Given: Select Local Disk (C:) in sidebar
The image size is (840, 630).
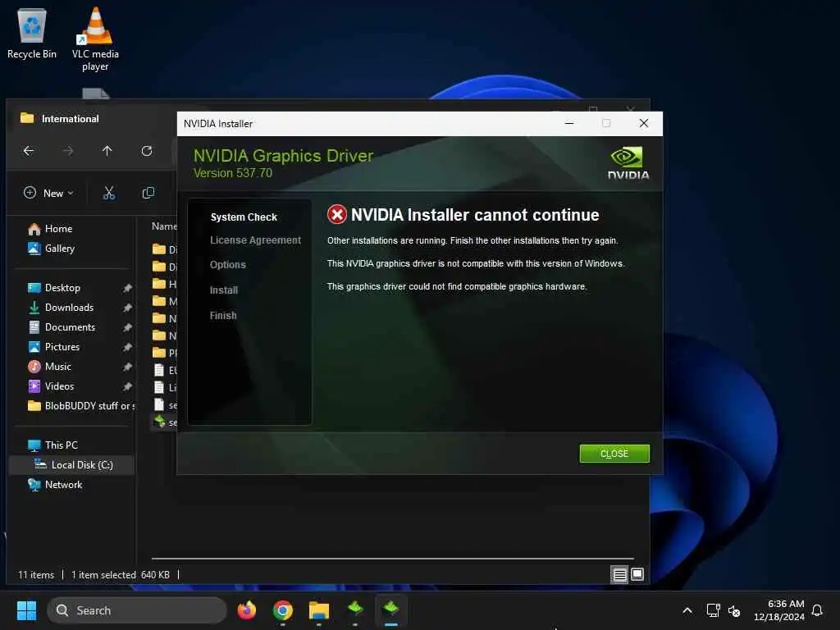Looking at the screenshot, I should tap(72, 465).
